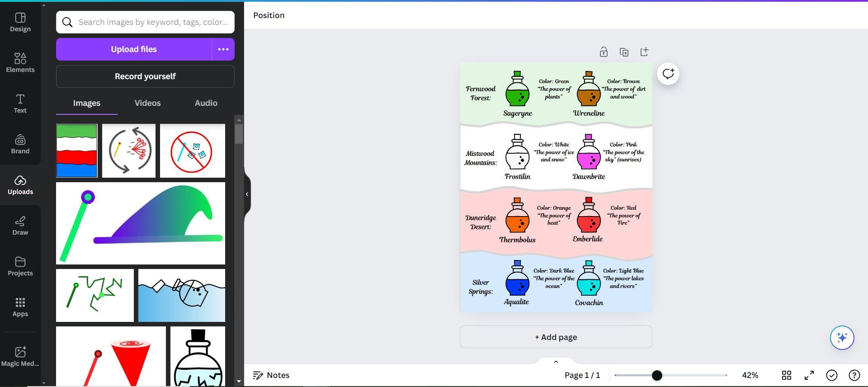Add a comment with the speech bubble icon
The height and width of the screenshot is (387, 868).
point(668,74)
